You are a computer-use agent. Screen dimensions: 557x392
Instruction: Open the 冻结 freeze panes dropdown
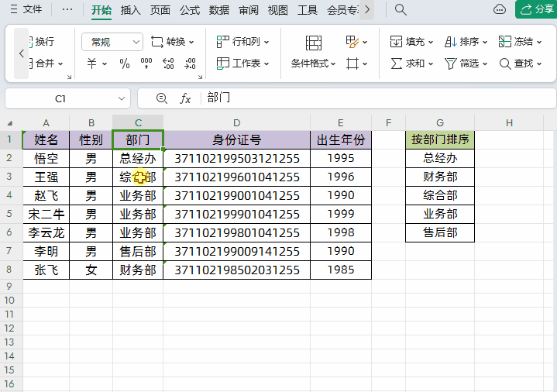click(x=520, y=42)
